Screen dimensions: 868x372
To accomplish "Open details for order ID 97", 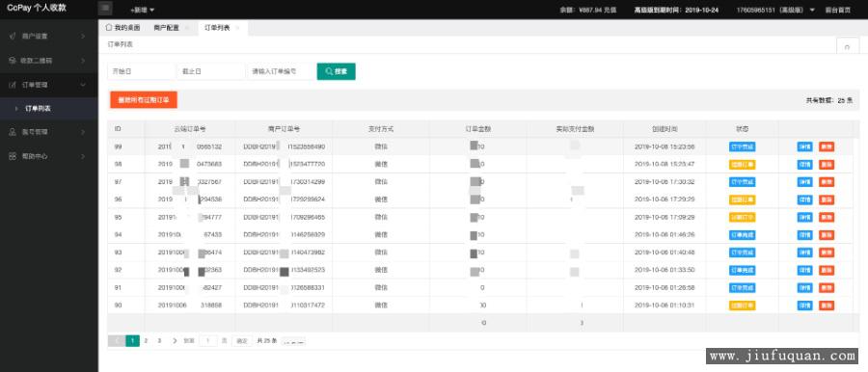I will pyautogui.click(x=804, y=182).
